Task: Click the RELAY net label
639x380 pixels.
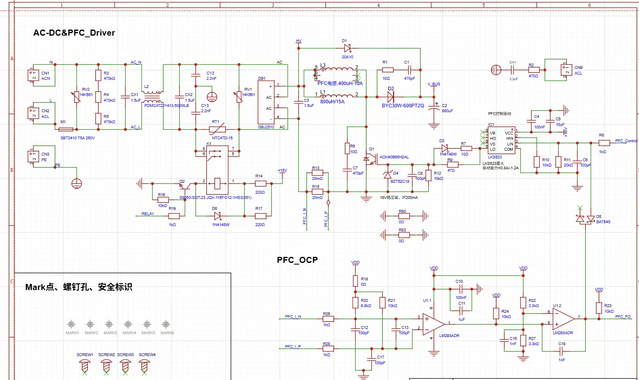Action: point(148,213)
